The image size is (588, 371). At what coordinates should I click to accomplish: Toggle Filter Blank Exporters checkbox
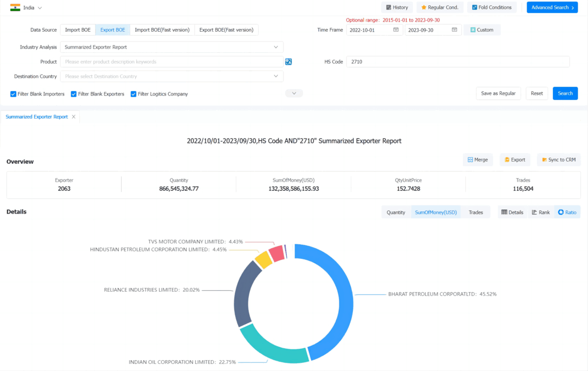coord(73,94)
